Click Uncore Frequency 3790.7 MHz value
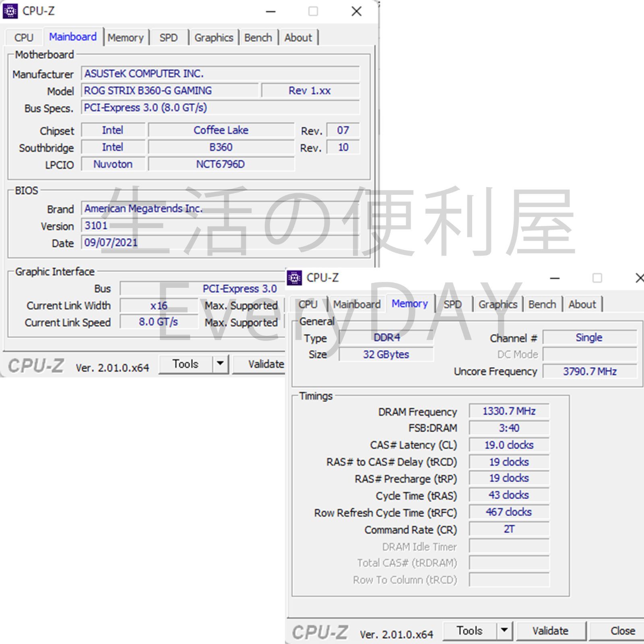 coord(590,371)
